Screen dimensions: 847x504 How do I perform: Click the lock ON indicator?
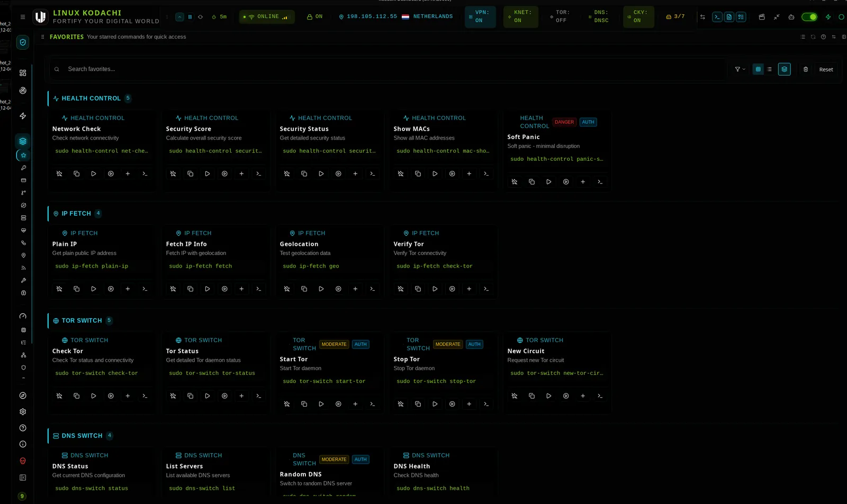tap(314, 17)
